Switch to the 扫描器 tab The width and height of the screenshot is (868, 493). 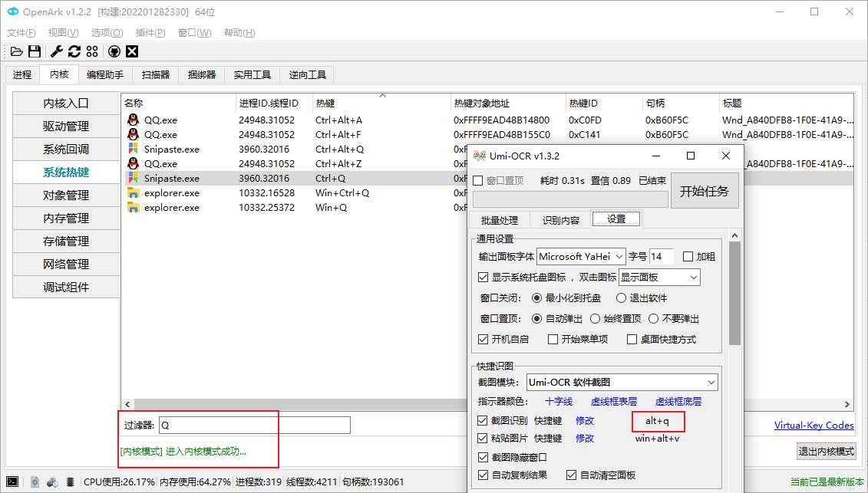coord(156,74)
